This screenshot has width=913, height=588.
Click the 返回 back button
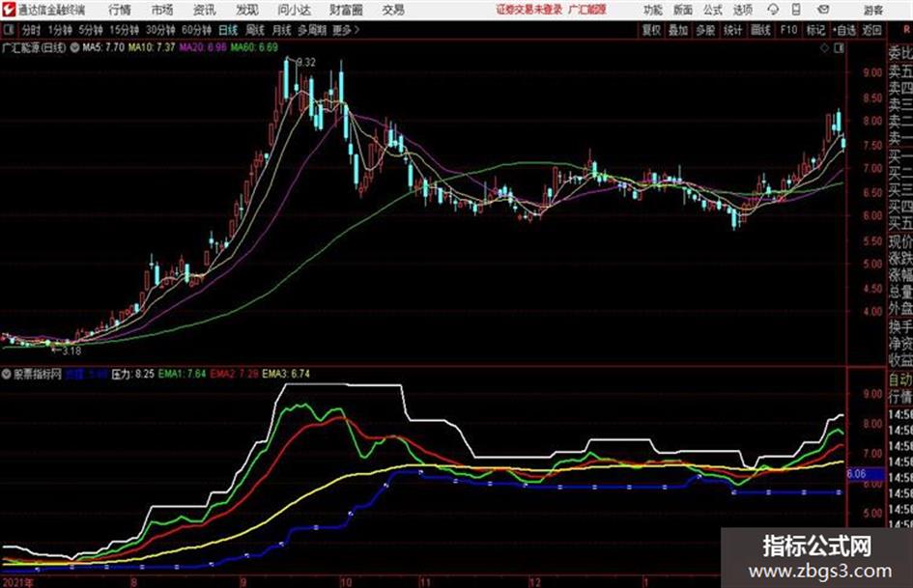click(x=871, y=30)
